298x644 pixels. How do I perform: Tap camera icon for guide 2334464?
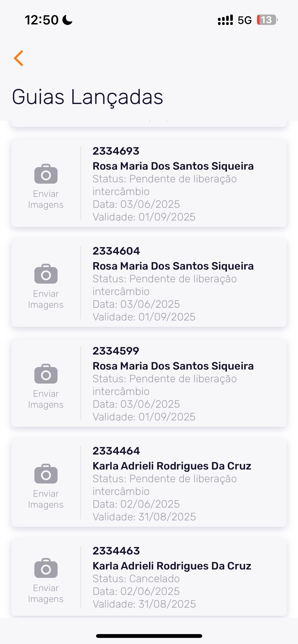pyautogui.click(x=46, y=474)
